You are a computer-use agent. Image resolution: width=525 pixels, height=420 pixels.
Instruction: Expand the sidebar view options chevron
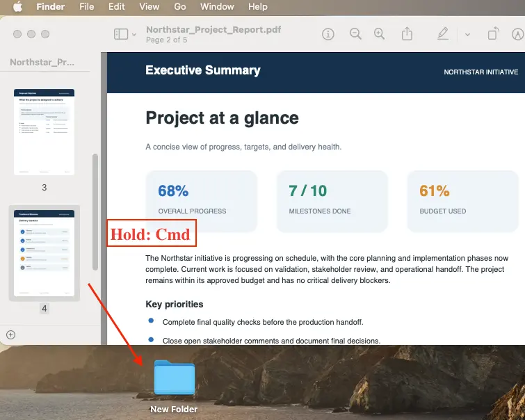click(134, 35)
